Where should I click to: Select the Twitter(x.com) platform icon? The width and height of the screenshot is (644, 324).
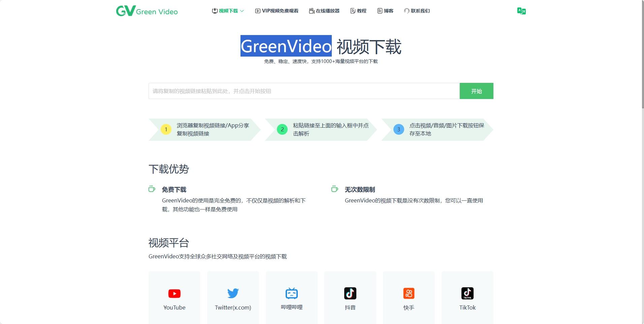[233, 293]
